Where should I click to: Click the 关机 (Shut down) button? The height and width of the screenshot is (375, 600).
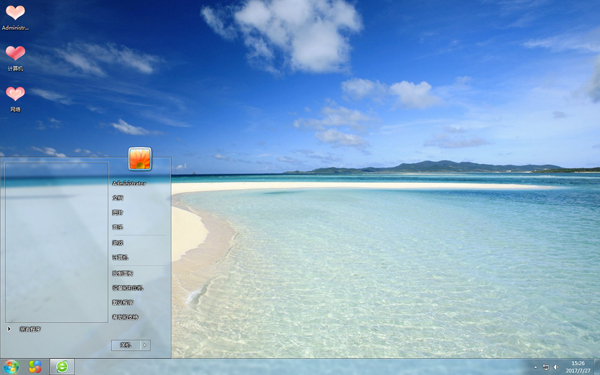pyautogui.click(x=126, y=345)
